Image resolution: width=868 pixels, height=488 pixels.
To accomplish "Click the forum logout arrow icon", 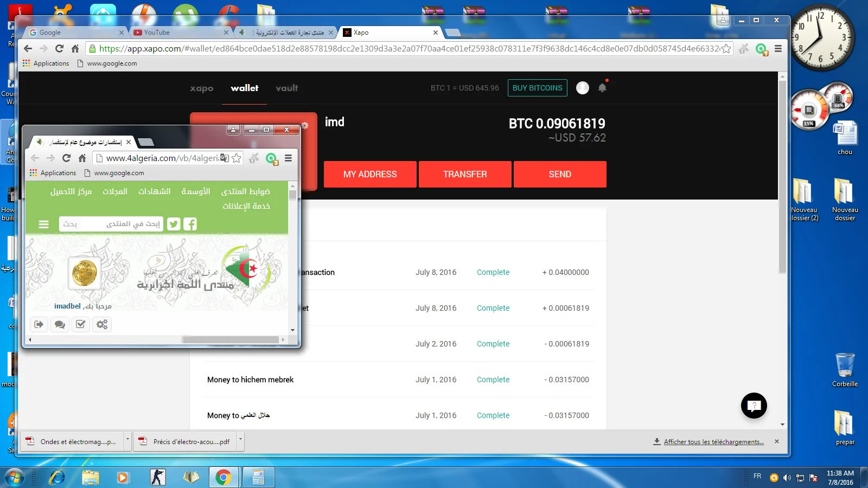I will click(39, 324).
